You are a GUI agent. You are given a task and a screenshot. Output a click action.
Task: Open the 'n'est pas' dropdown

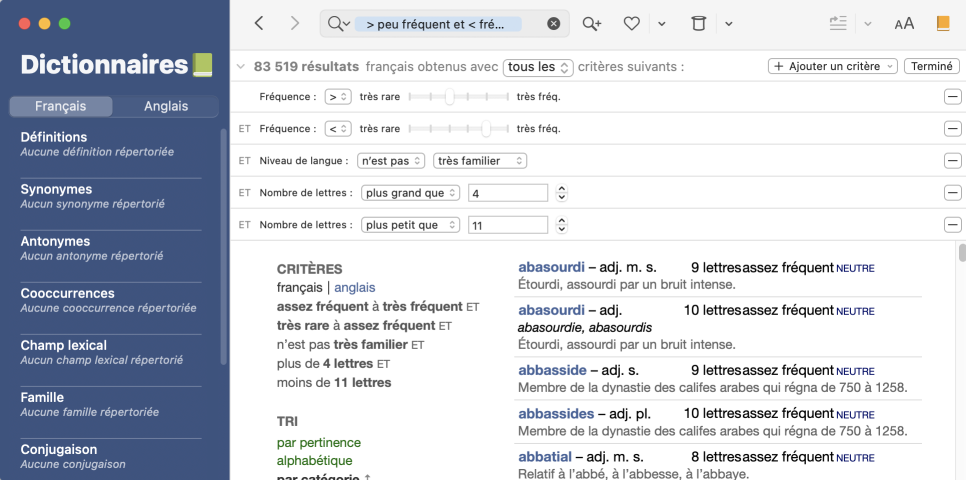(391, 161)
